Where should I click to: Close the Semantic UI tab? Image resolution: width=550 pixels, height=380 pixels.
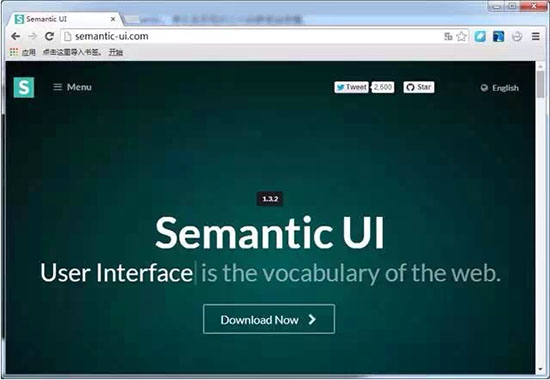tap(113, 19)
